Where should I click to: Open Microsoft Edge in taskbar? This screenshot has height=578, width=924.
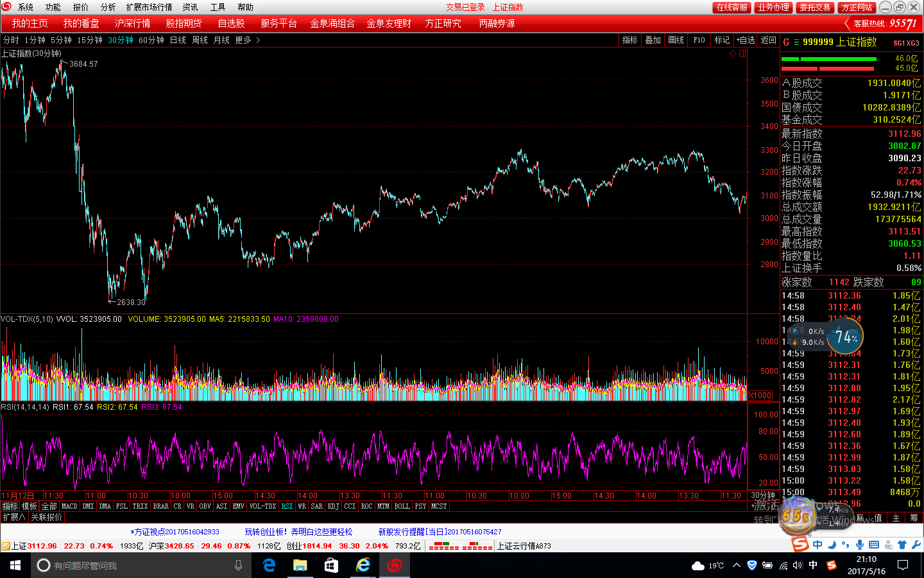[269, 565]
